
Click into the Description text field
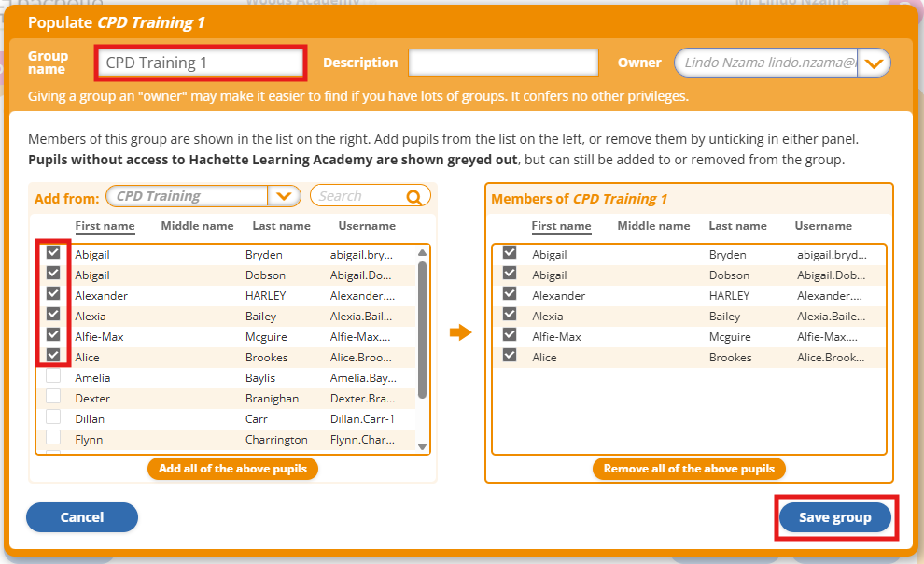[x=503, y=63]
